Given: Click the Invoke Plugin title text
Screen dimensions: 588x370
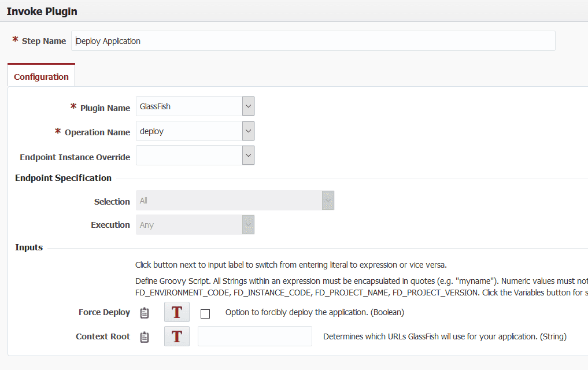Looking at the screenshot, I should pyautogui.click(x=42, y=11).
